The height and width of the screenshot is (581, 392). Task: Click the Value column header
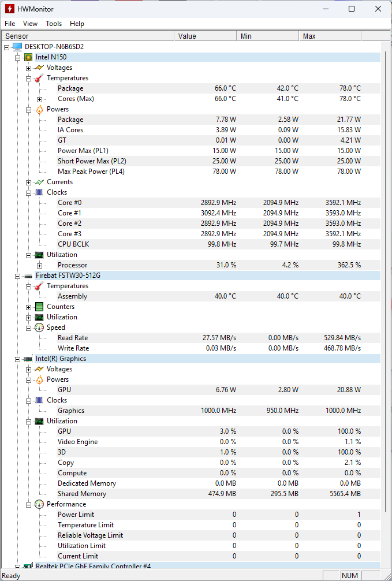pyautogui.click(x=205, y=36)
